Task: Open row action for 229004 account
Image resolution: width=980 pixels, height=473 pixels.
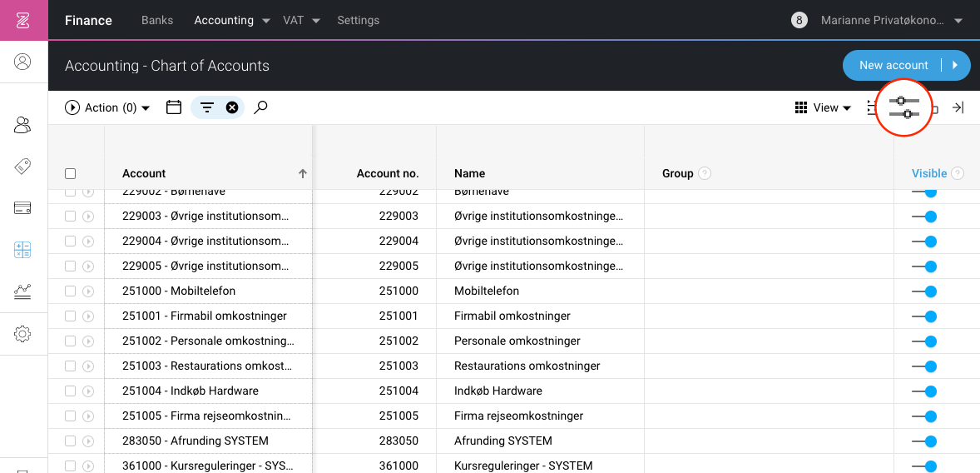Action: coord(88,241)
